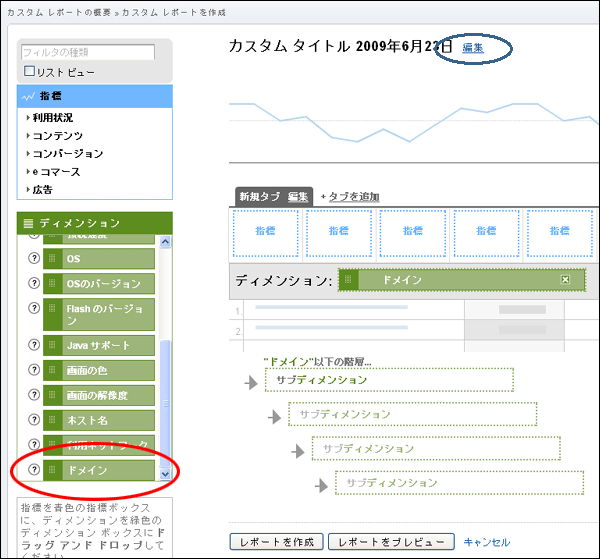Click help icon next to 画面の色

tap(34, 370)
